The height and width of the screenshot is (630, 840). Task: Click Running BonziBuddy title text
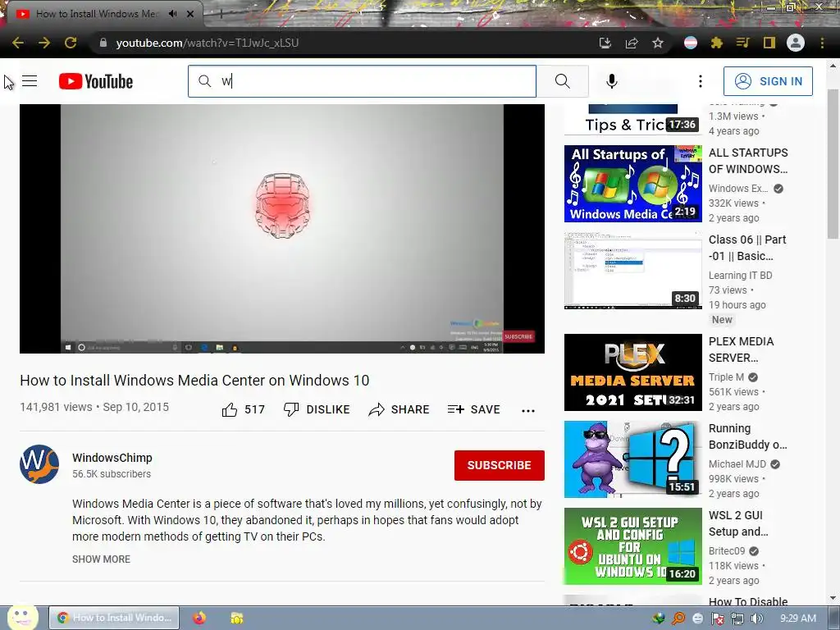click(x=748, y=436)
